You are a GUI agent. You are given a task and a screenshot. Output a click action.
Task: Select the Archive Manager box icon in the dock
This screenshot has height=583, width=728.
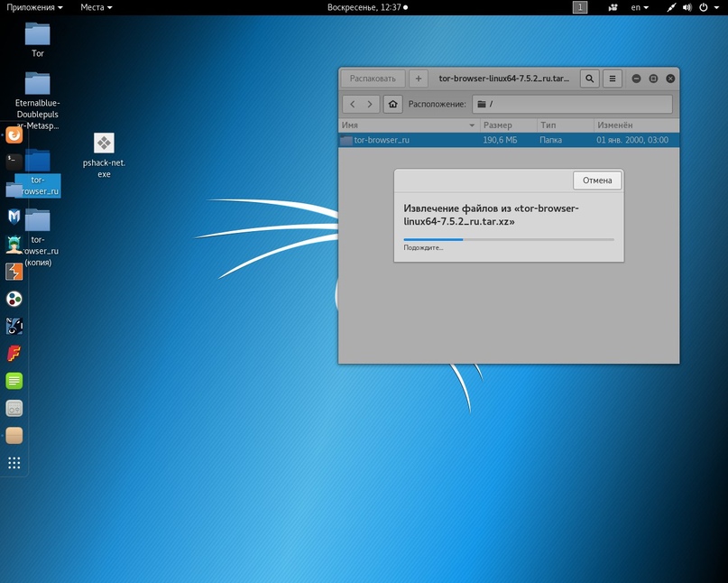(x=14, y=436)
